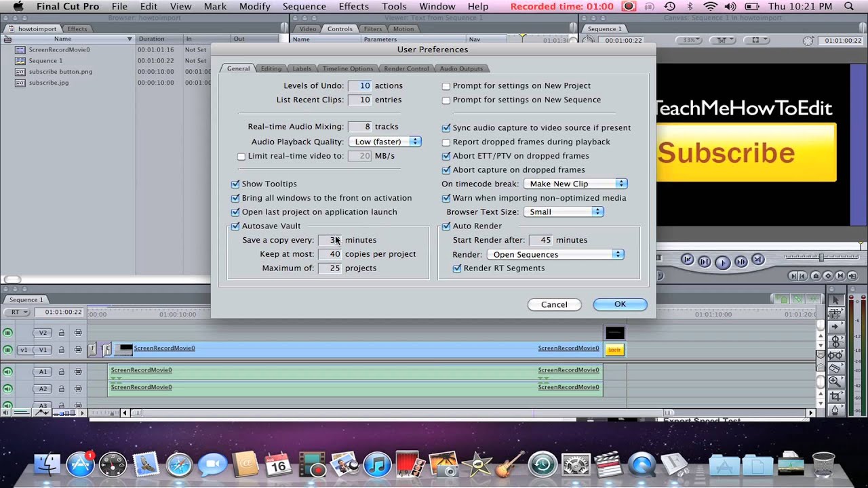The height and width of the screenshot is (488, 868).
Task: Open the Name column sort arrow in Browser
Action: [x=130, y=39]
